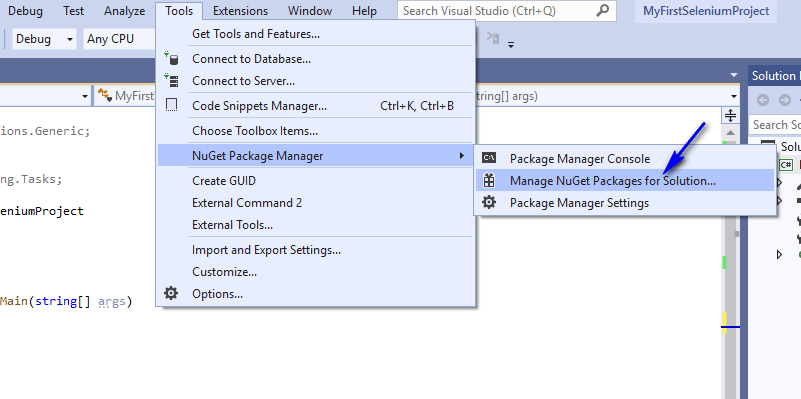Select Customize in Tools menu
Viewport: 801px width, 399px height.
point(316,272)
